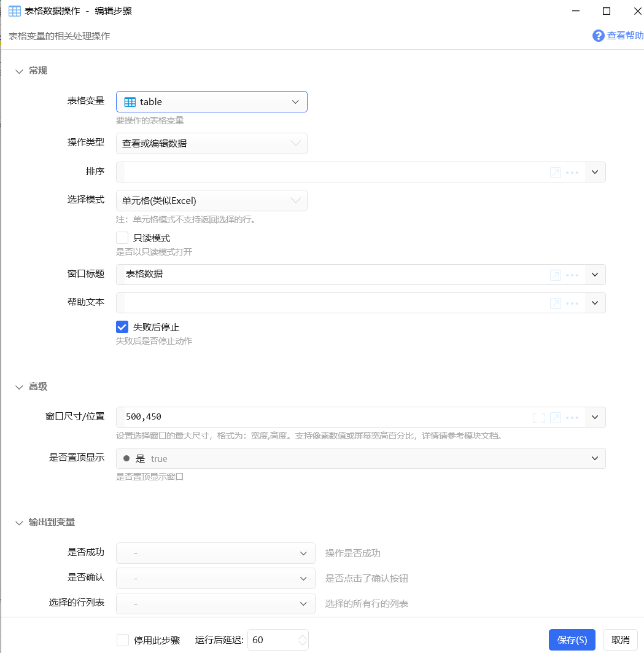The image size is (644, 653).
Task: Expand the 排序 field variable dropdown arrow
Action: 595,172
